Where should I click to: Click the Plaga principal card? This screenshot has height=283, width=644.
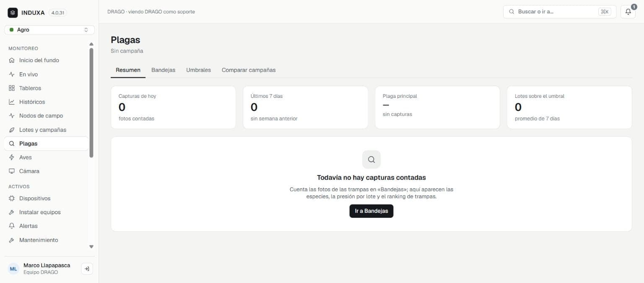point(437,107)
